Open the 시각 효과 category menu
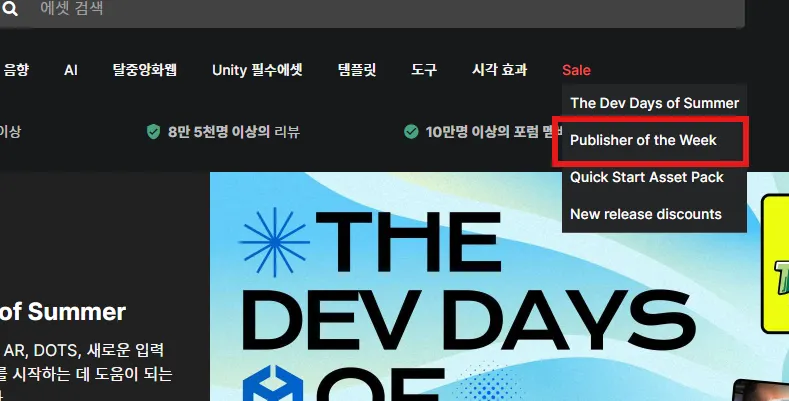 499,70
